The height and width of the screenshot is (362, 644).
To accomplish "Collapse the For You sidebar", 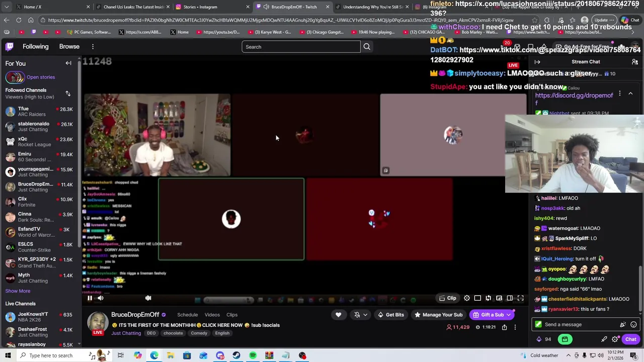I will [68, 63].
